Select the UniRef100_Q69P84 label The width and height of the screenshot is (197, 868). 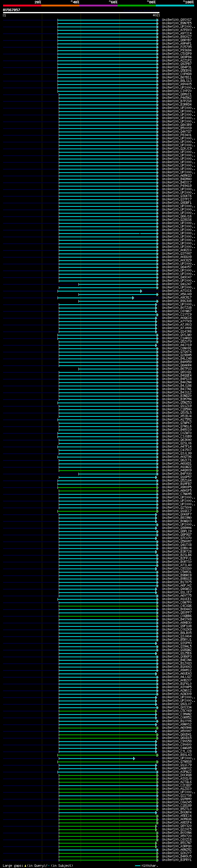(x=177, y=57)
